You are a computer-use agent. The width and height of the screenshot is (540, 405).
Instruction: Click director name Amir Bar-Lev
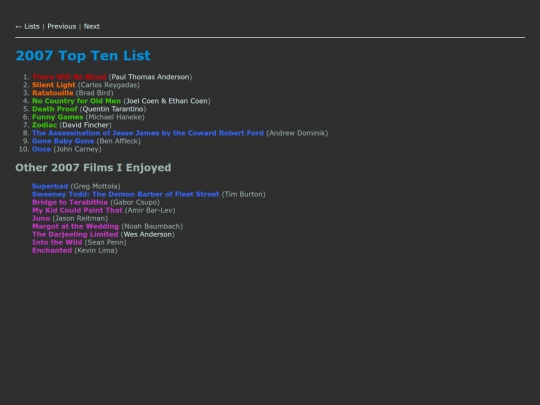point(150,210)
